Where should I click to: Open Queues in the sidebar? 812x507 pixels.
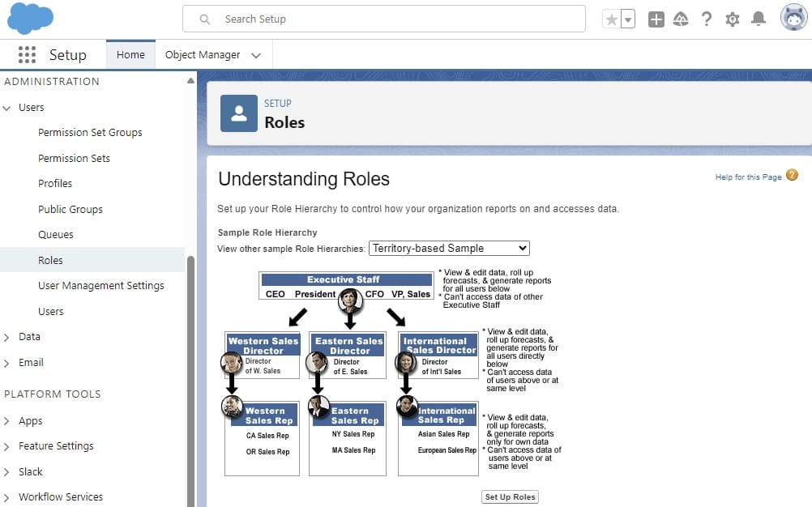(x=55, y=234)
